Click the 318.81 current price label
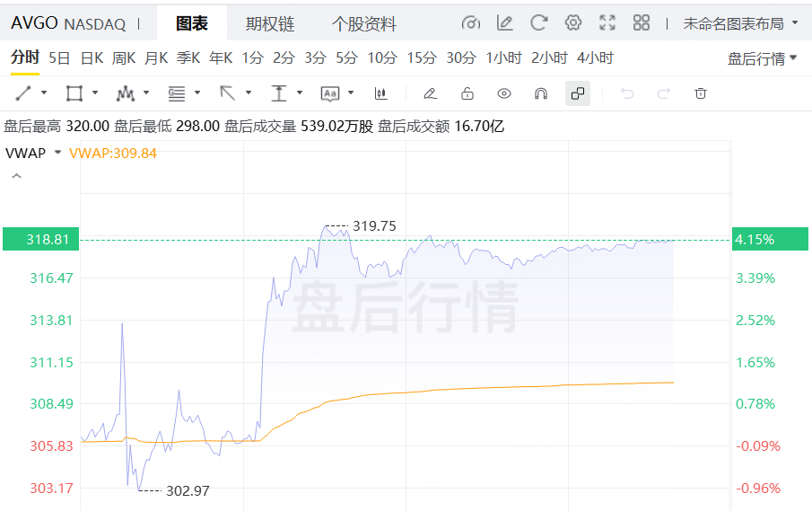 pyautogui.click(x=40, y=240)
